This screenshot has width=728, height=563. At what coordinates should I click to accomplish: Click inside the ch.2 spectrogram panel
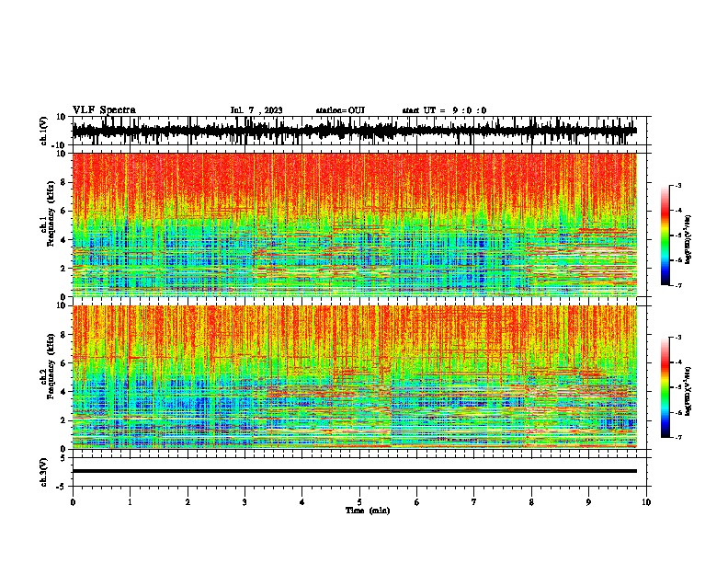355,377
